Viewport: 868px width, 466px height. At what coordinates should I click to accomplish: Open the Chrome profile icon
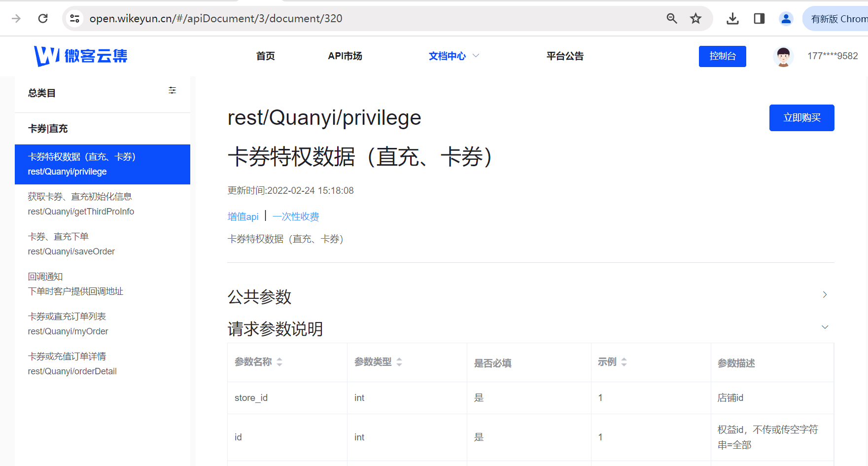click(786, 18)
